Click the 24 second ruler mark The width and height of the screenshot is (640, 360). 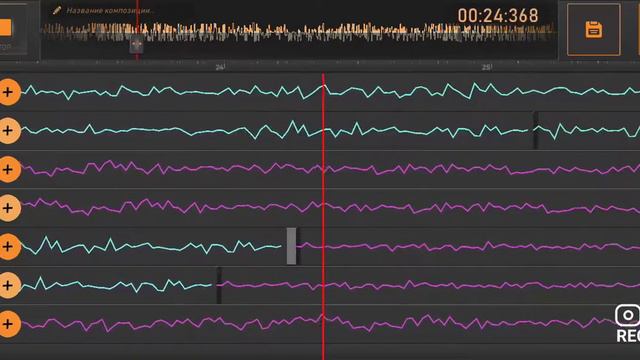click(x=220, y=67)
